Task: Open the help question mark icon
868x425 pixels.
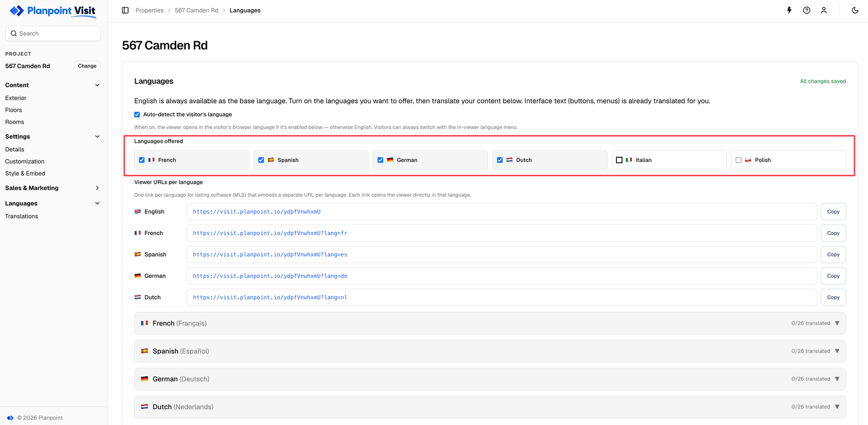Action: (x=807, y=10)
